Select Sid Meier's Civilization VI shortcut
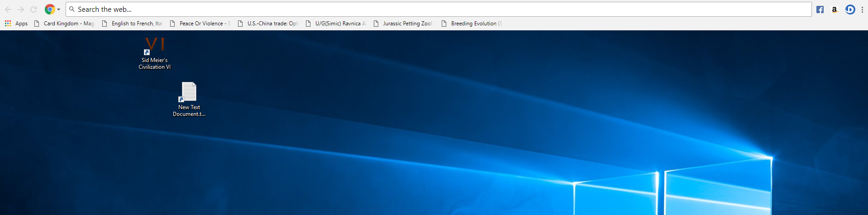 pos(154,53)
